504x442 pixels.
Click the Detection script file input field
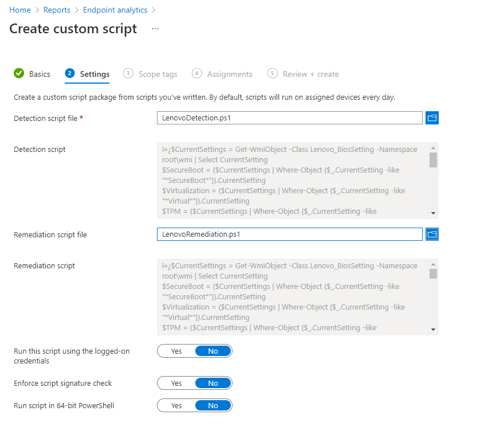point(290,118)
